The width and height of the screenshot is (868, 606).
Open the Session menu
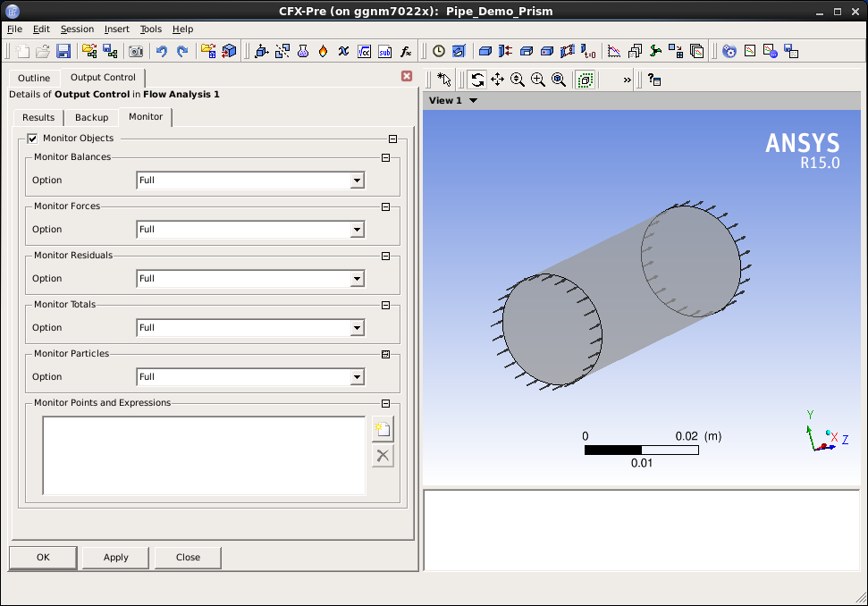[x=77, y=29]
